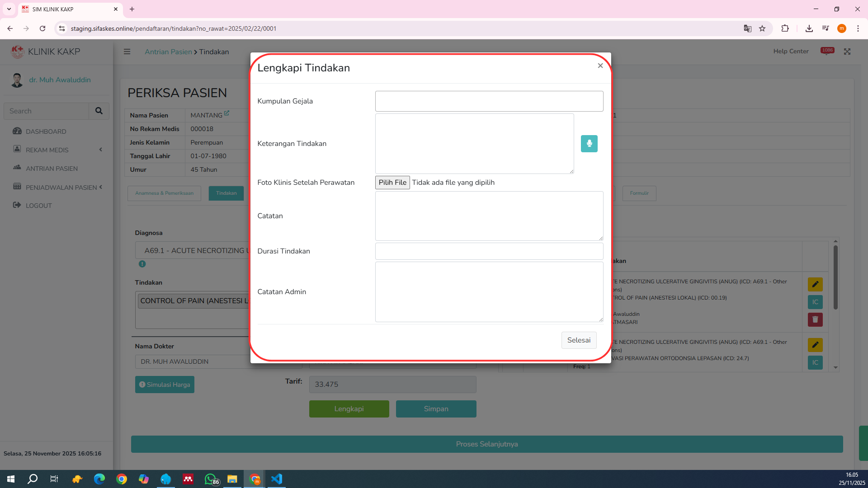Close the Lengkapi Tindakan dialog
Image resolution: width=868 pixels, height=488 pixels.
pyautogui.click(x=600, y=66)
